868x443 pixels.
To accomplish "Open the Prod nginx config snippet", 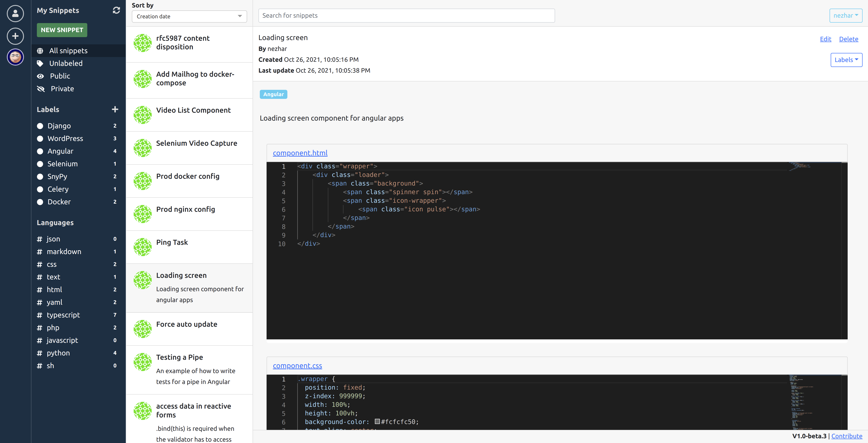I will pos(186,209).
